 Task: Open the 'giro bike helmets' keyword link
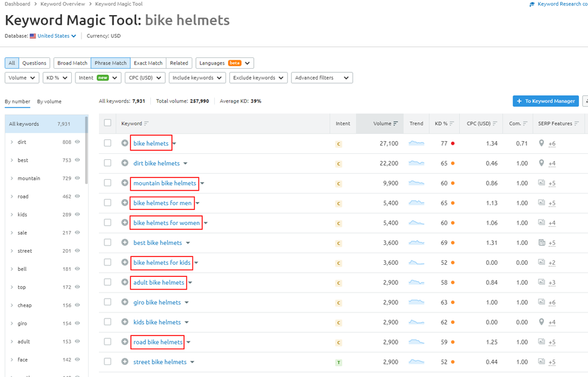(x=157, y=302)
